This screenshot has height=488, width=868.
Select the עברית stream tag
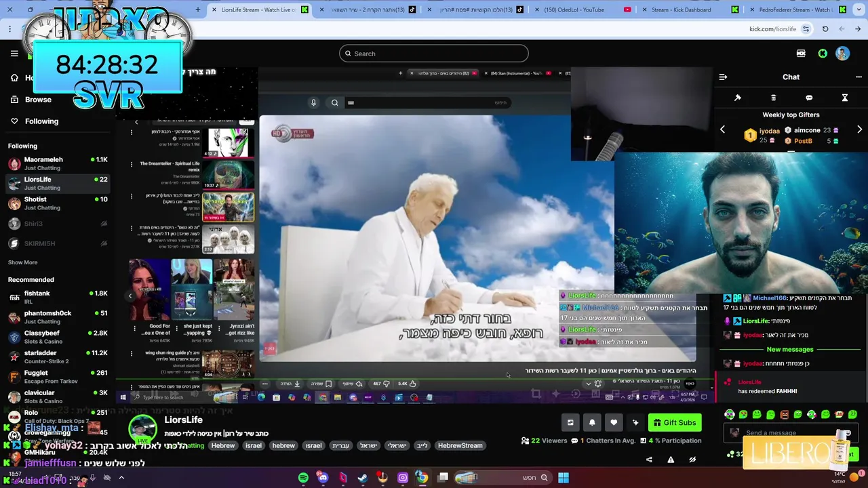point(340,445)
